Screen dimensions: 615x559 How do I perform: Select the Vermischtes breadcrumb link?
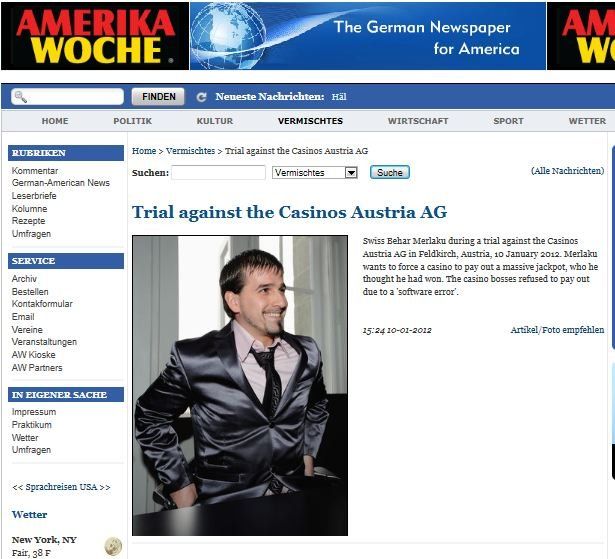tap(190, 151)
